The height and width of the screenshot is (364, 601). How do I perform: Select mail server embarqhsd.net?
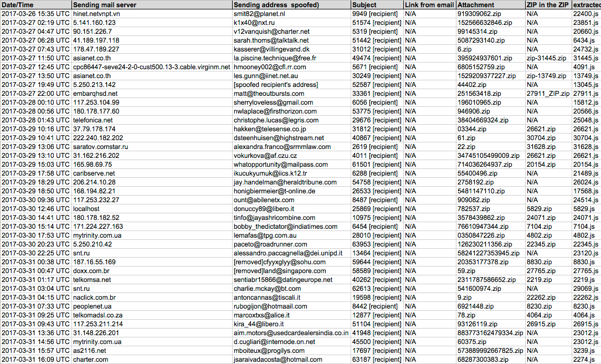coord(152,94)
